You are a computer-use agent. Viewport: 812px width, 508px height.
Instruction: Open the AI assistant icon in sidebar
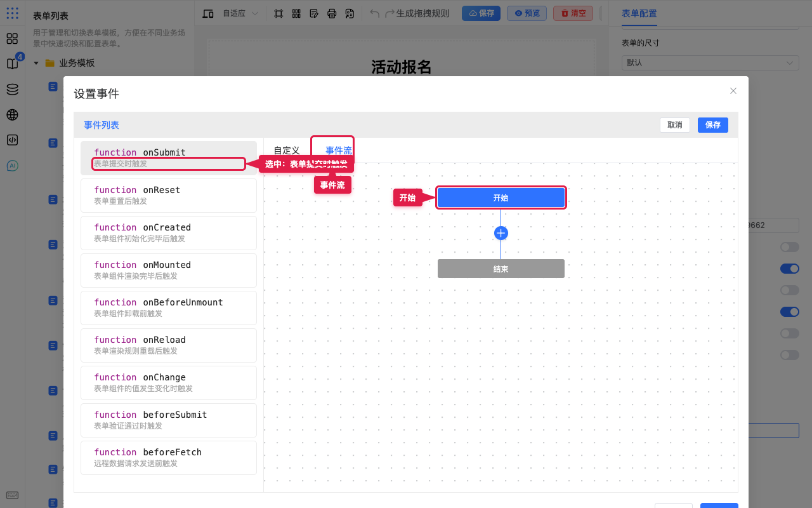tap(12, 166)
